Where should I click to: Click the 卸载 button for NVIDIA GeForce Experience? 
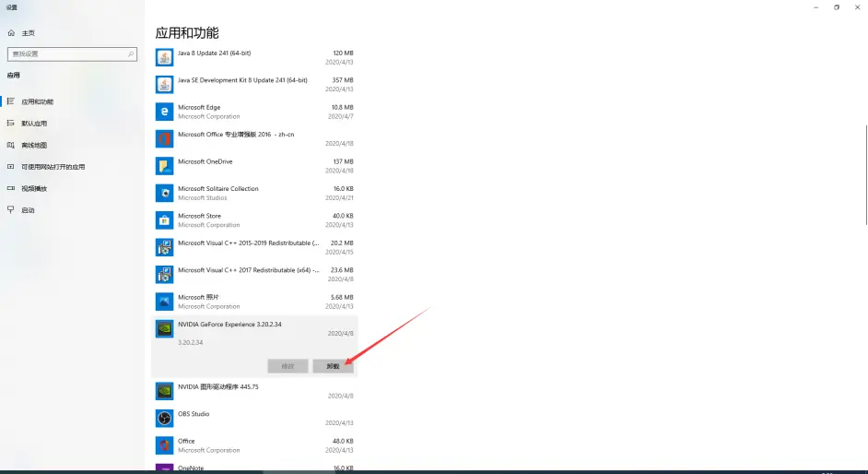333,366
